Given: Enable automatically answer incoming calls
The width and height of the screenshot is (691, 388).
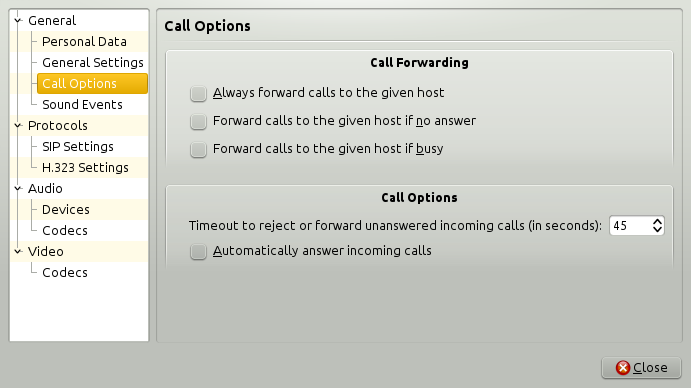Looking at the screenshot, I should (198, 251).
